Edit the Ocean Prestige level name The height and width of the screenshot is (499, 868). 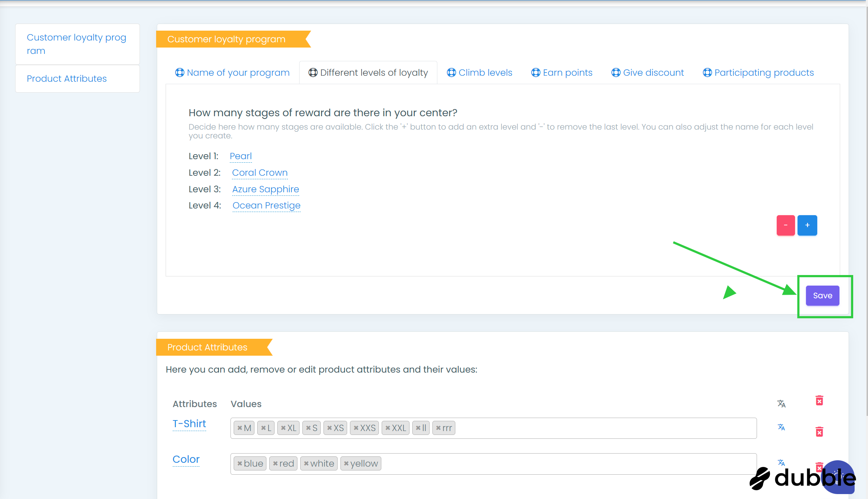[266, 205]
